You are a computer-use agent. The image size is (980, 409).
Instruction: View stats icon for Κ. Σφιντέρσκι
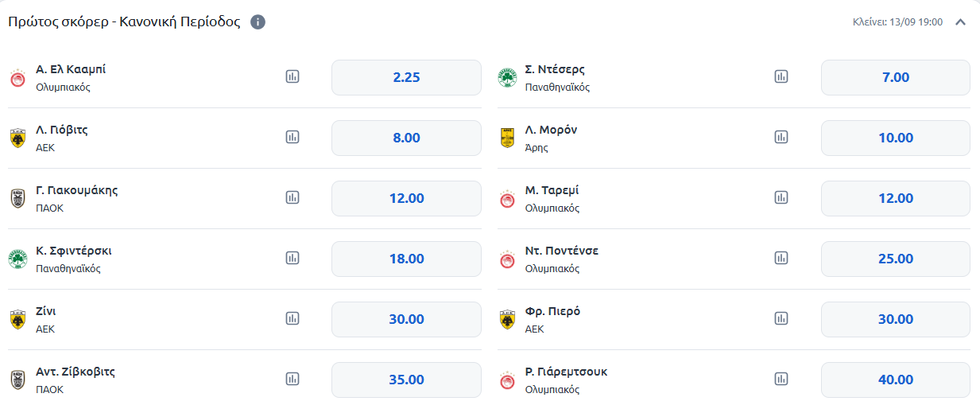(292, 258)
